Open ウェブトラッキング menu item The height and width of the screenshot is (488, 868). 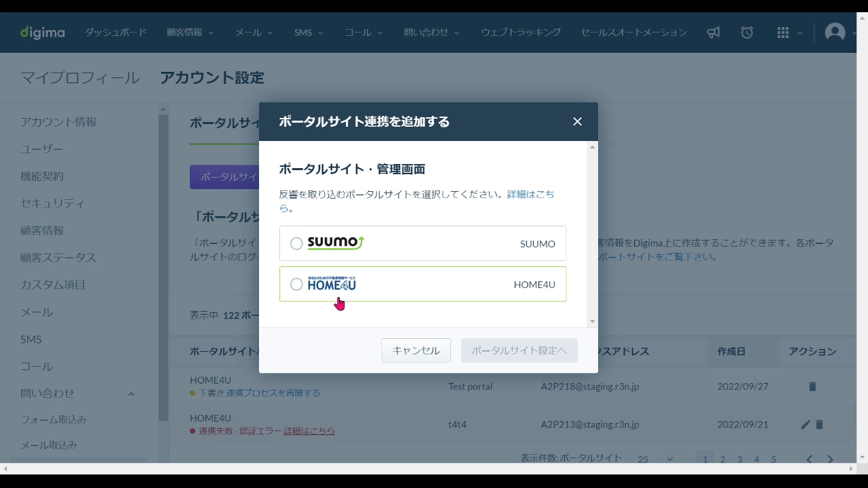[521, 32]
